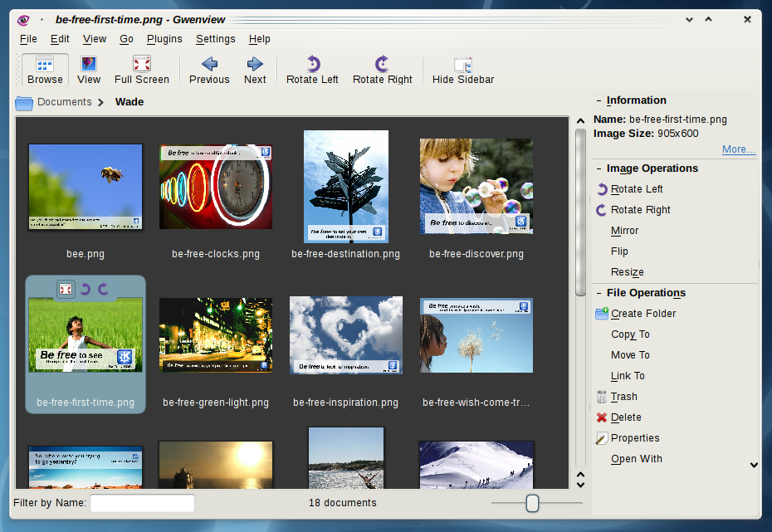Select the be-free-inspiration.png thumbnail
Image resolution: width=772 pixels, height=532 pixels.
(345, 334)
